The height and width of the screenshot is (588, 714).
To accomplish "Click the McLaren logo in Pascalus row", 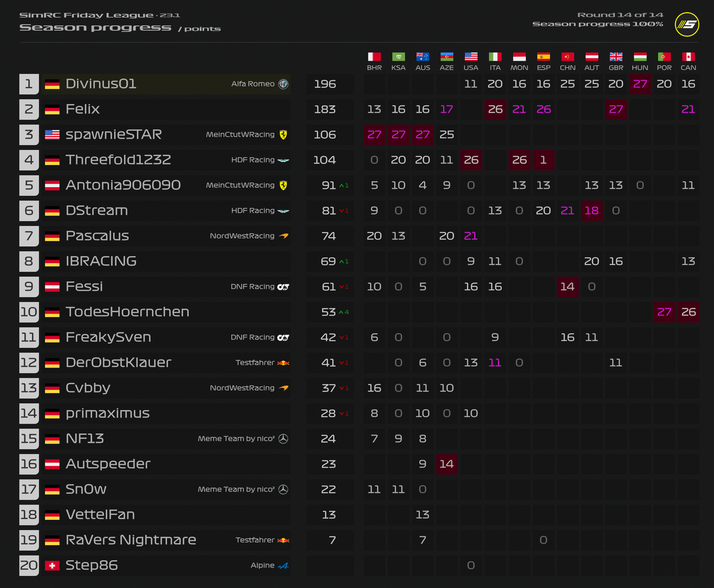I will (283, 236).
